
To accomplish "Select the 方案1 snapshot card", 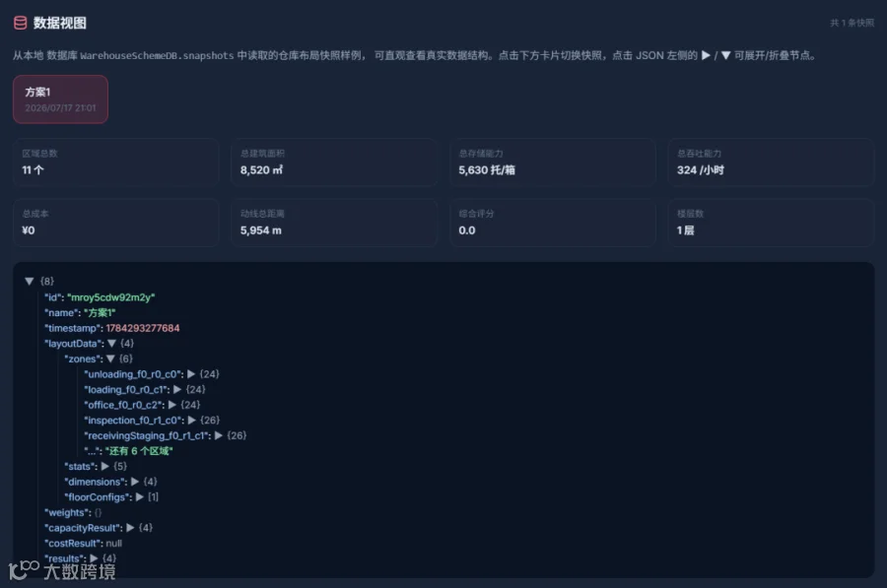I will click(x=60, y=99).
